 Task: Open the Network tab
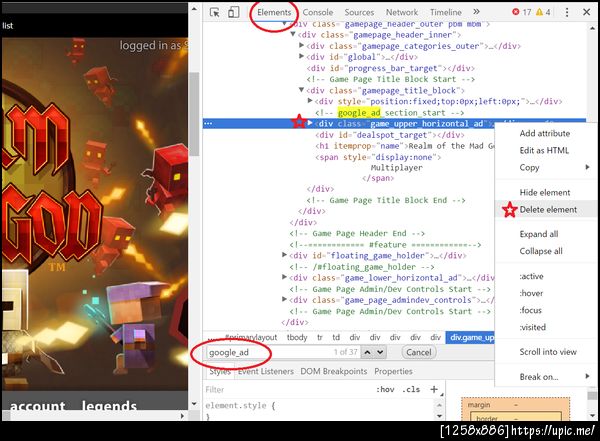[x=402, y=12]
